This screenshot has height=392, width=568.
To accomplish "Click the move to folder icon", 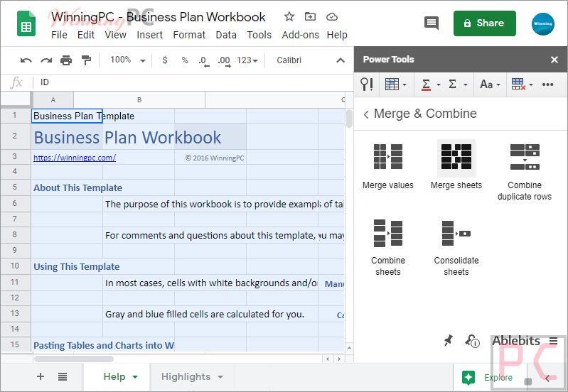I will 310,16.
